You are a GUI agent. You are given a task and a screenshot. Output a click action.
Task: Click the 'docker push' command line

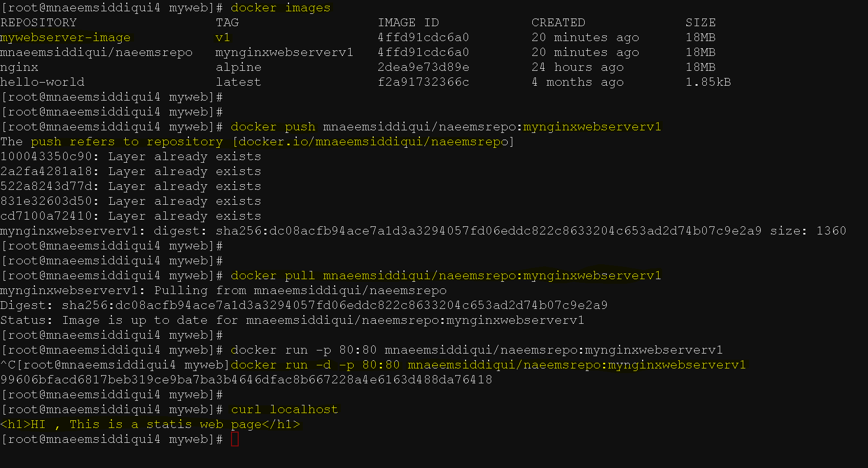(446, 127)
